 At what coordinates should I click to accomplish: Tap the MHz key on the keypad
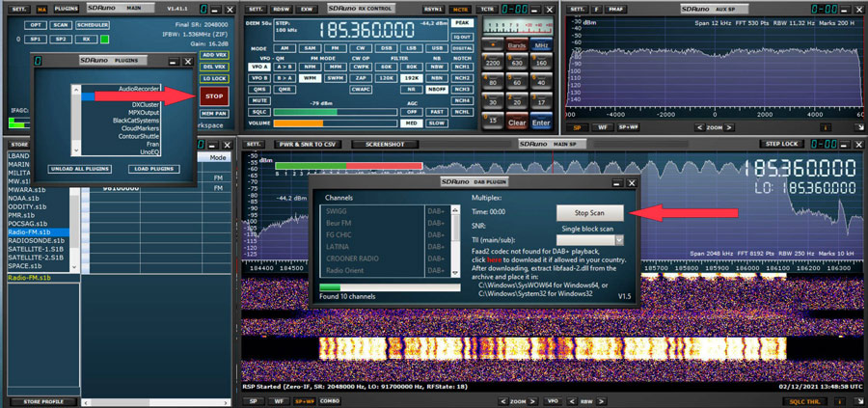[541, 45]
